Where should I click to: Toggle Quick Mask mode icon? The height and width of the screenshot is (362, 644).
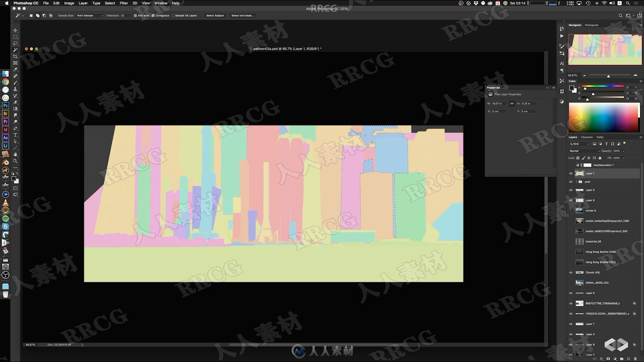click(x=15, y=188)
